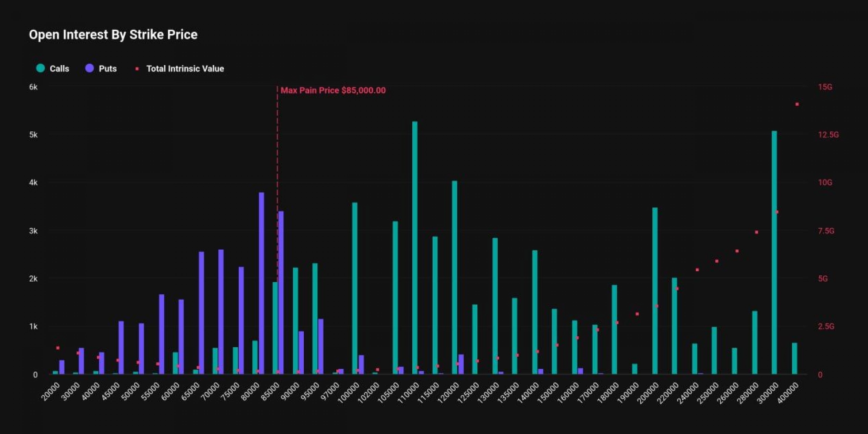The image size is (868, 434).
Task: Select the tallest call bar at 110000
Action: tap(415, 248)
